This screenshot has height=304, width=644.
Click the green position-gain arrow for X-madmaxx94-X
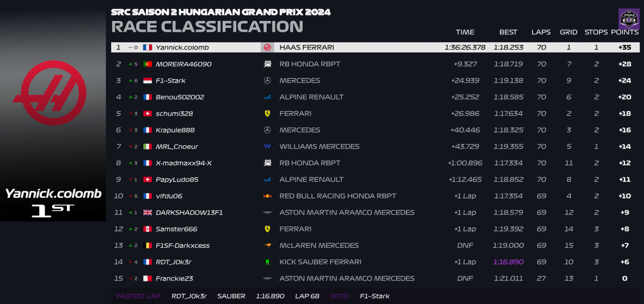[130, 163]
